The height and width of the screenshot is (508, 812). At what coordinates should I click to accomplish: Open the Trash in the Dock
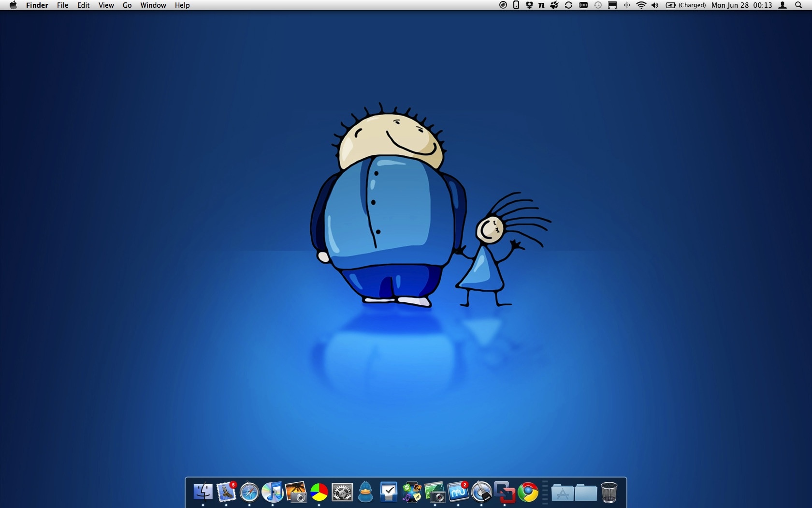(609, 493)
